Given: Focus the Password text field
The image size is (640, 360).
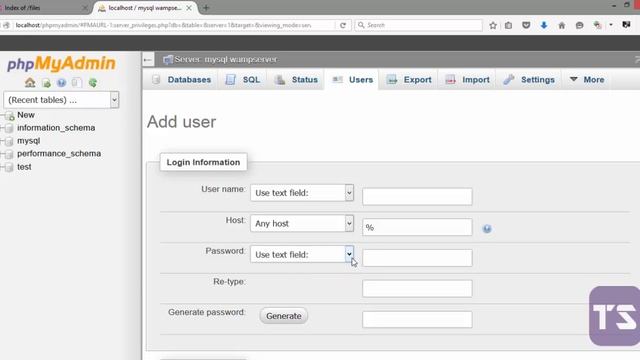Looking at the screenshot, I should [417, 258].
